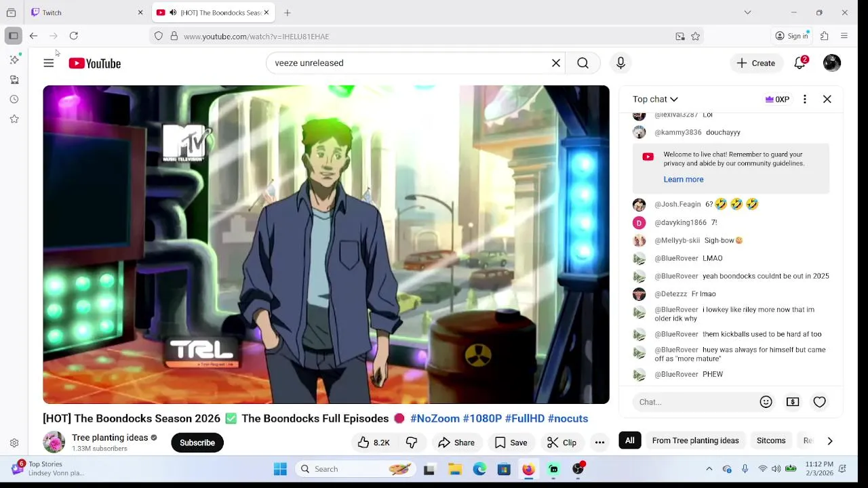Open File Explorer from the taskbar
This screenshot has width=868, height=488.
(x=455, y=469)
